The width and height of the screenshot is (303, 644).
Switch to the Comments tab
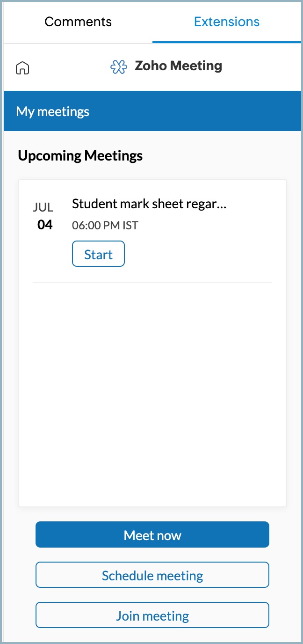[78, 22]
